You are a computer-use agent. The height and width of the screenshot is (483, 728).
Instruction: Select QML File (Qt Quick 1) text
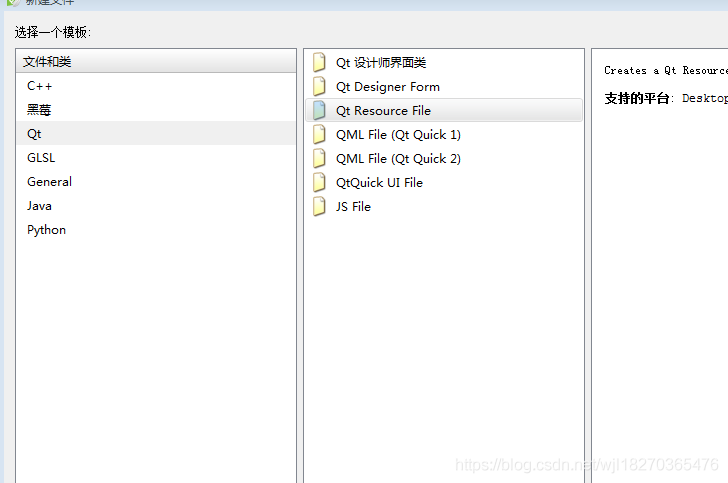(398, 135)
